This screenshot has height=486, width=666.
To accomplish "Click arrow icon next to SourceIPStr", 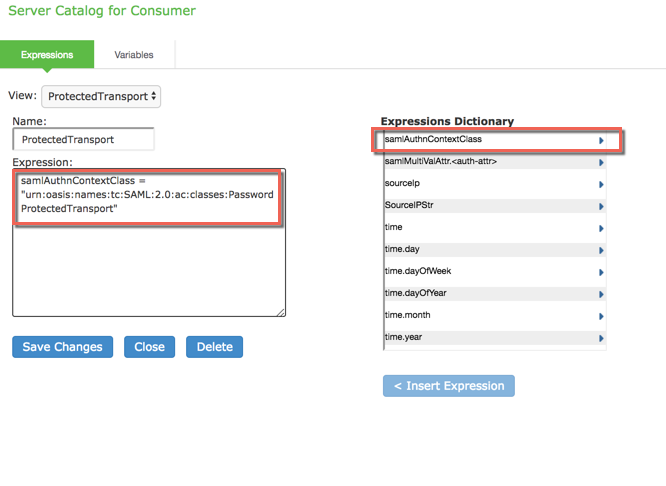I will 601,207.
